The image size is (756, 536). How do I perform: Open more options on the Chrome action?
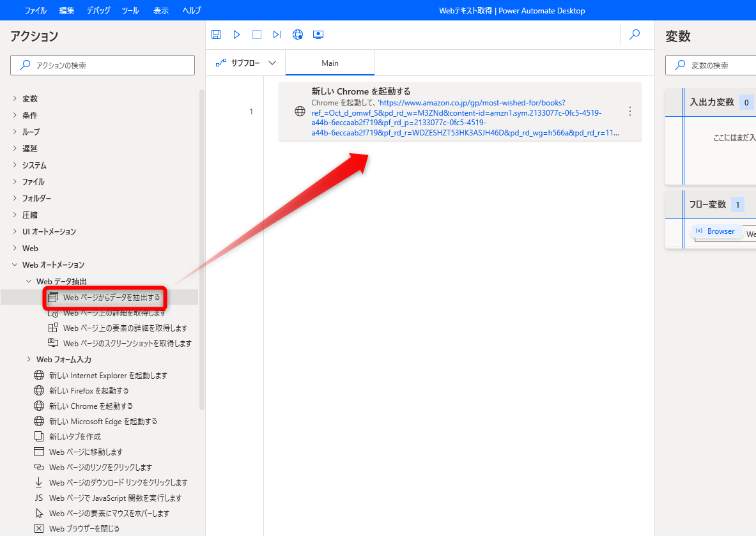tap(629, 111)
